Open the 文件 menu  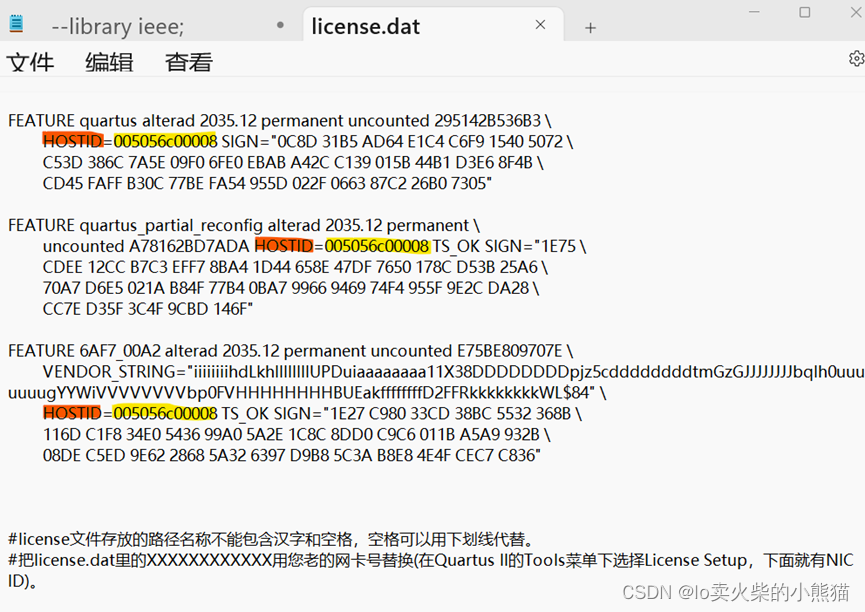pyautogui.click(x=30, y=62)
